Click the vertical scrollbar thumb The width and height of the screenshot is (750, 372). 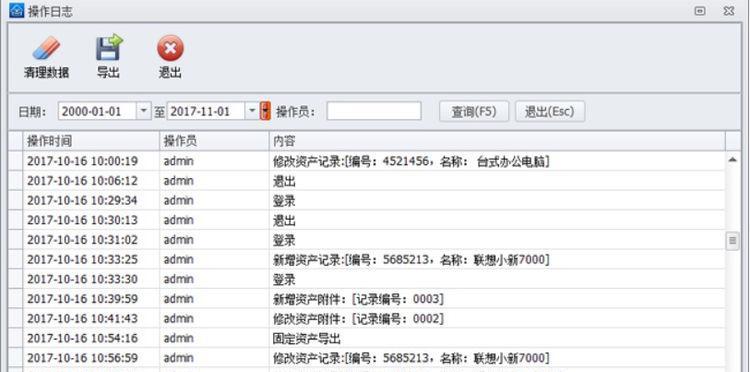[732, 241]
